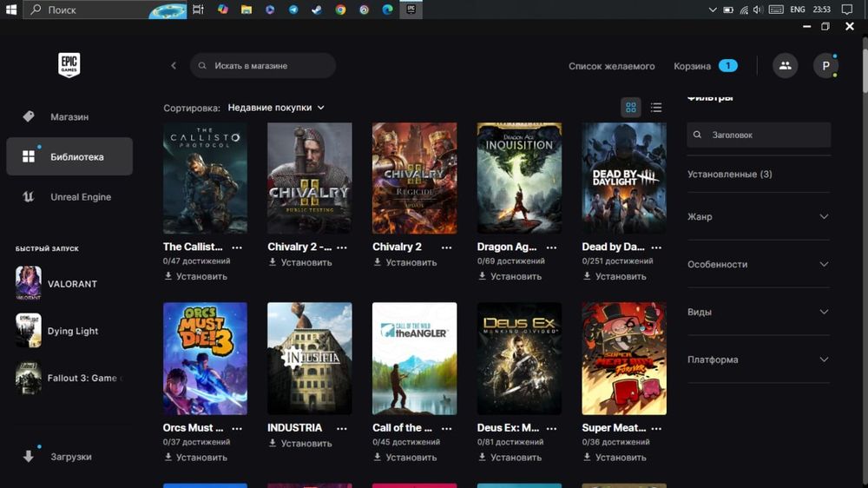Image resolution: width=868 pixels, height=488 pixels.
Task: Install INDUSTRIA
Action: point(300,443)
